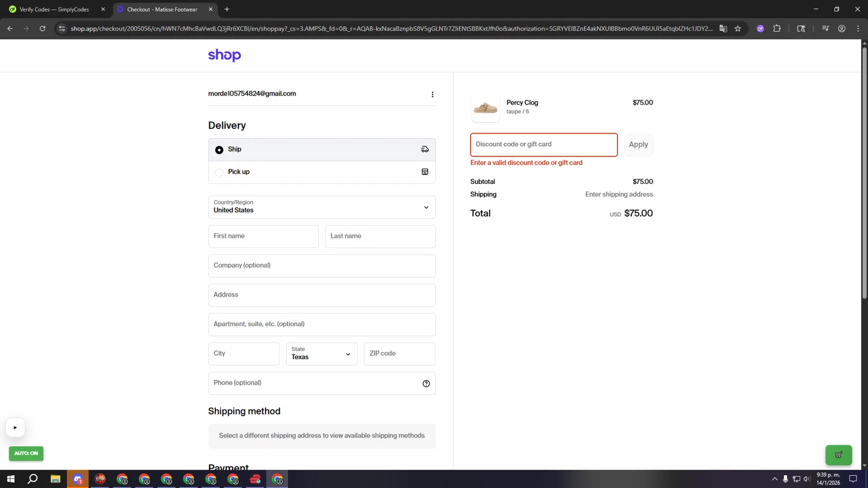The image size is (868, 488).
Task: Click the Last name field
Action: click(x=380, y=236)
